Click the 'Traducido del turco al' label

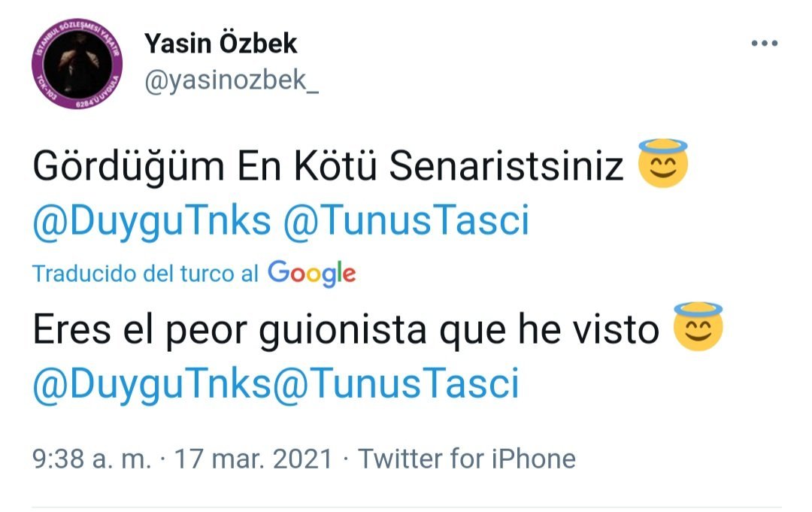click(x=145, y=274)
